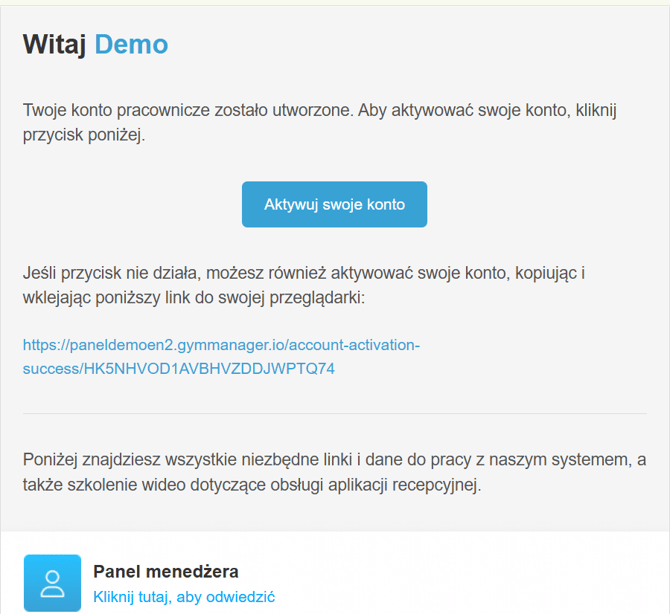Viewport: 670px width, 614px height.
Task: Click the blue 'Demo' name in the greeting
Action: [x=131, y=44]
